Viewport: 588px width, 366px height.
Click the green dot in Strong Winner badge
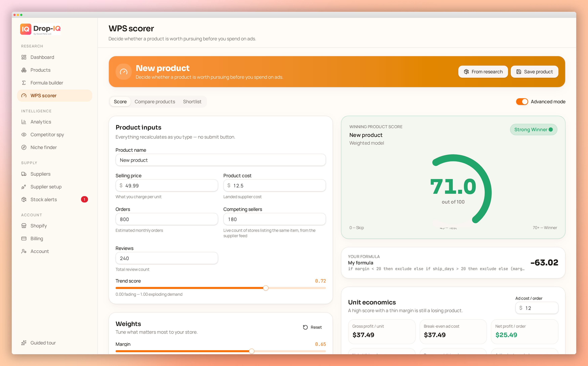tap(551, 130)
